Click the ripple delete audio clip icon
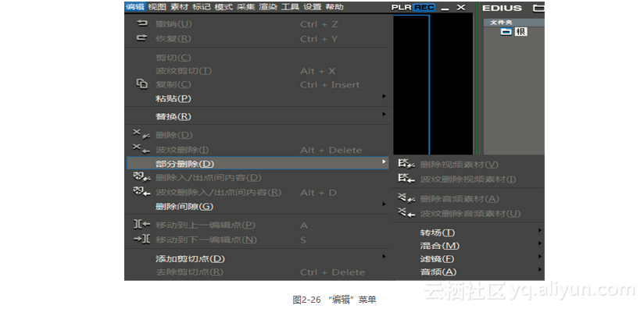This screenshot has width=644, height=309. click(406, 213)
